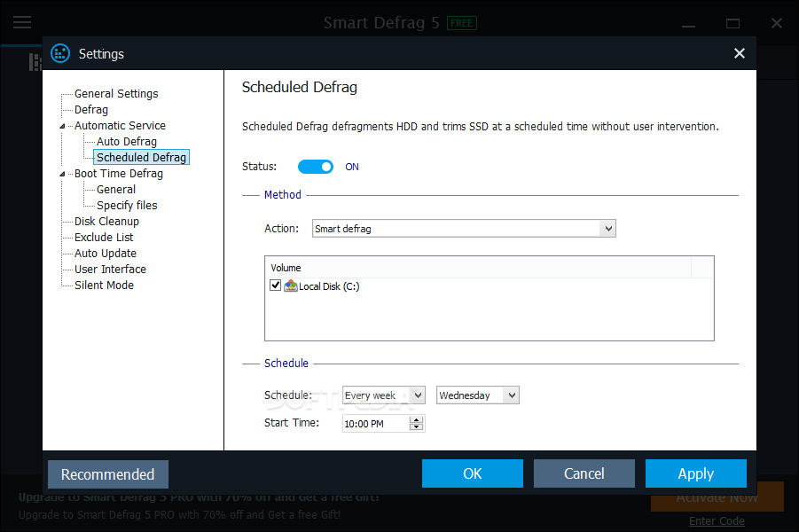Maximize the Smart Defrag main window
Screen dimensions: 799x532
tap(732, 23)
